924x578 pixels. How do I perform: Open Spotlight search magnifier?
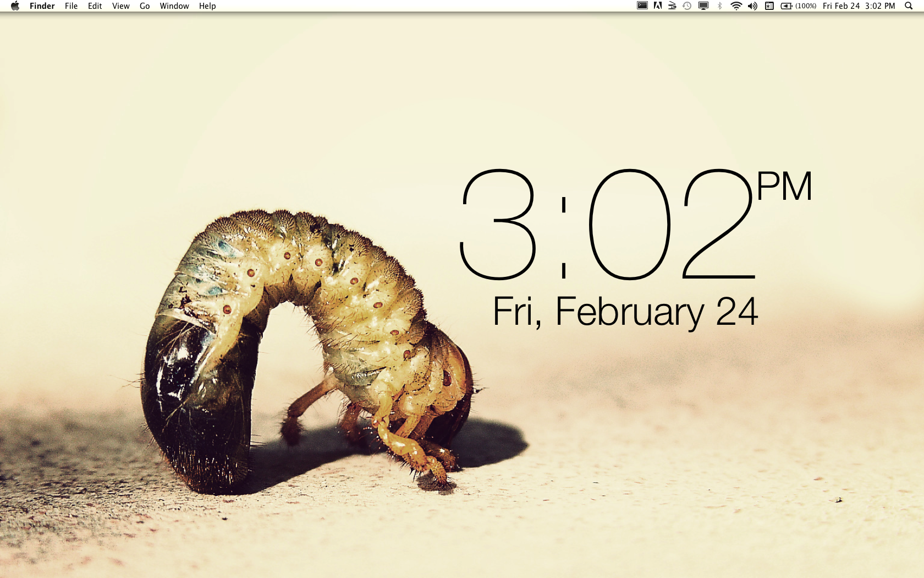[909, 6]
